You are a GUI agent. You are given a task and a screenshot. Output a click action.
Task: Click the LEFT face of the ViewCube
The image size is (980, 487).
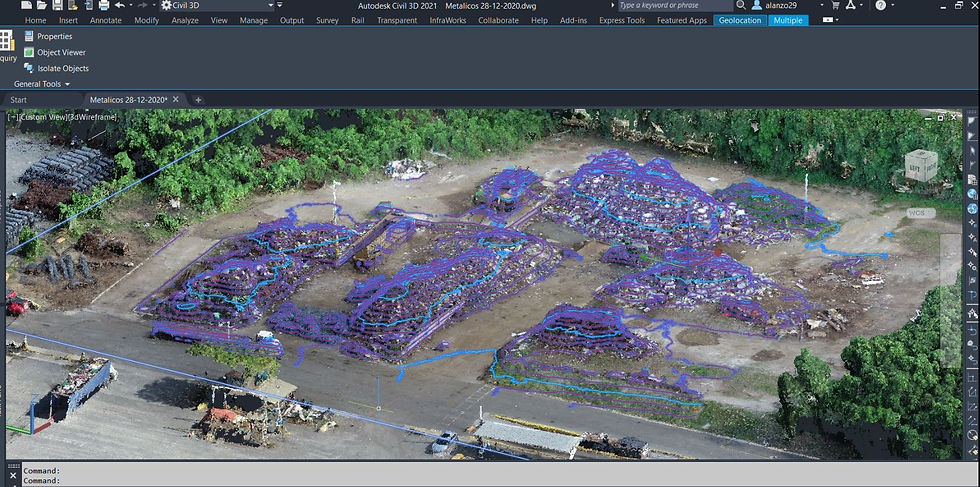pos(914,168)
